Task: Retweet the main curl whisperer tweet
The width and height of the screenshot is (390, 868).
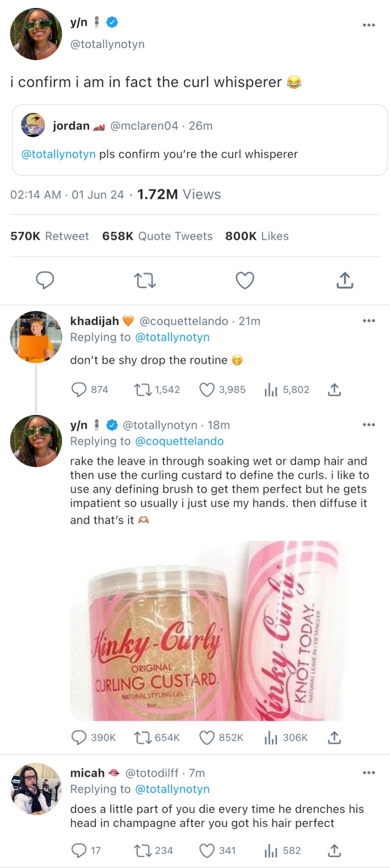Action: click(145, 280)
